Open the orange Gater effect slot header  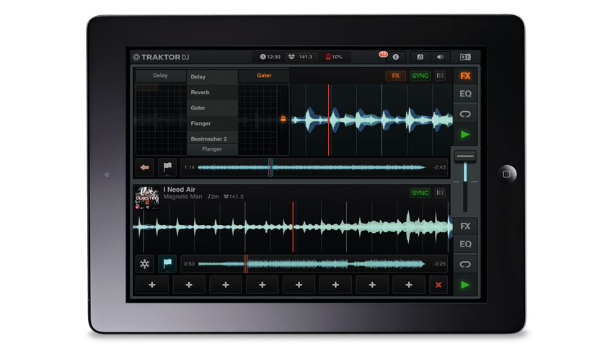tap(264, 76)
